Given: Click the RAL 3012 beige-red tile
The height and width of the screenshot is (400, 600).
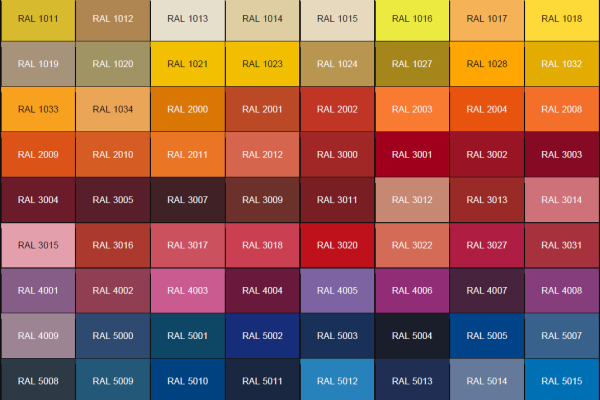Looking at the screenshot, I should tap(412, 200).
